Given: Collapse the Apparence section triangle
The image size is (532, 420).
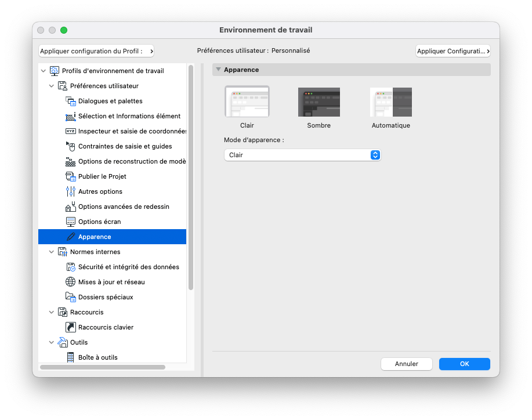Looking at the screenshot, I should 219,70.
